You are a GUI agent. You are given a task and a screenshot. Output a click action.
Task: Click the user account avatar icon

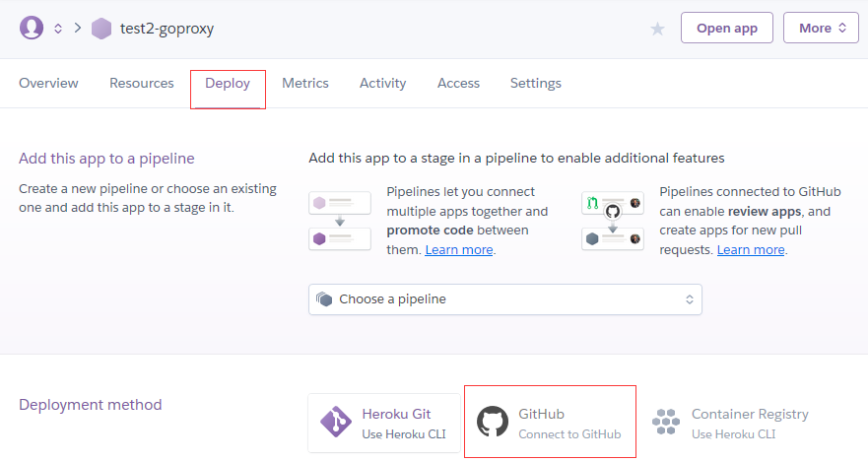point(32,28)
